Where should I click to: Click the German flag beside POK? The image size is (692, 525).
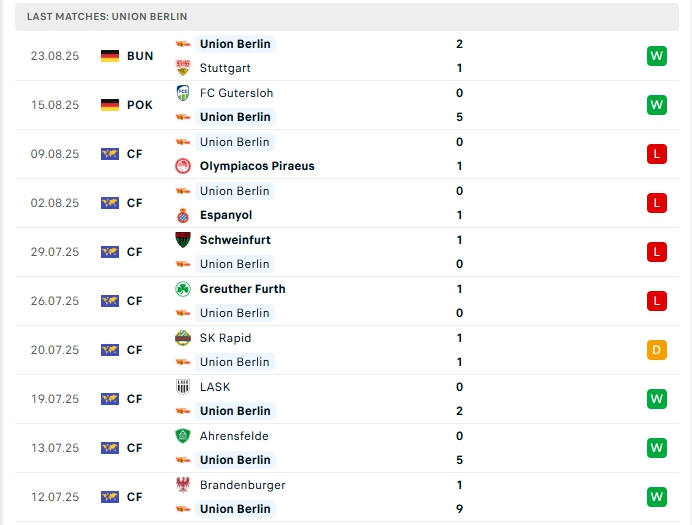[110, 105]
